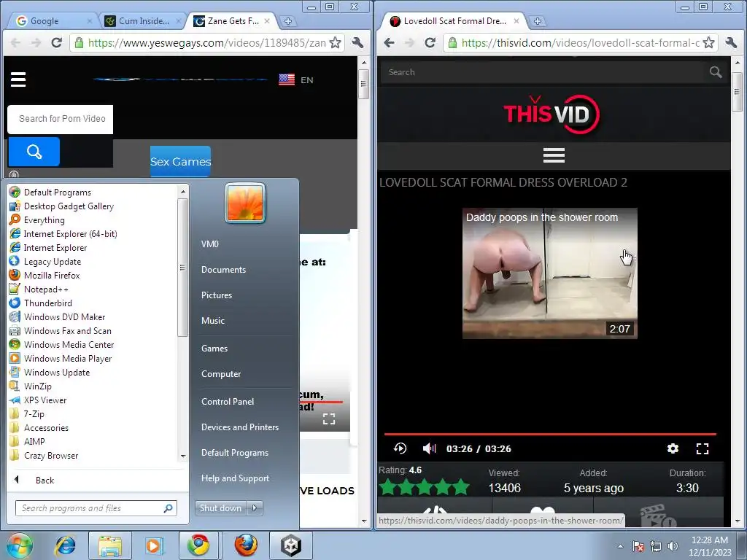Click the Shut down button
Image resolution: width=747 pixels, height=560 pixels.
221,508
